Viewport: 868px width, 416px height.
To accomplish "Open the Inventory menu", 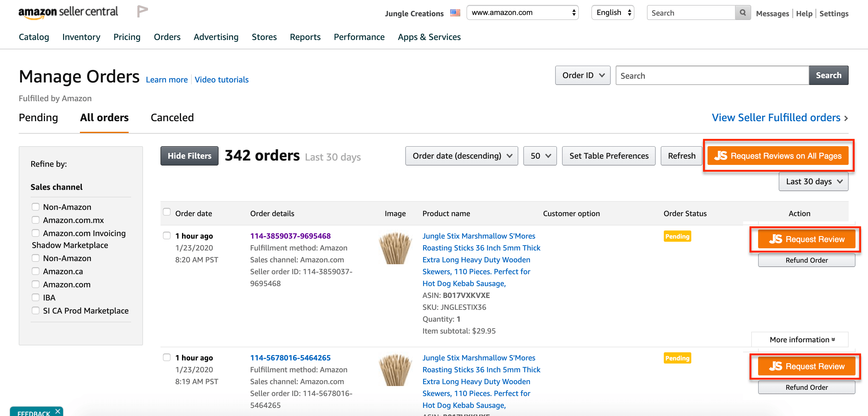I will [x=81, y=37].
